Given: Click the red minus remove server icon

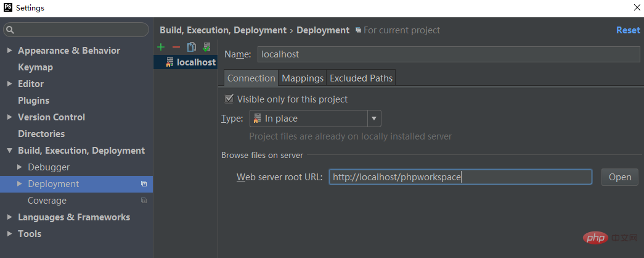Looking at the screenshot, I should click(x=176, y=47).
